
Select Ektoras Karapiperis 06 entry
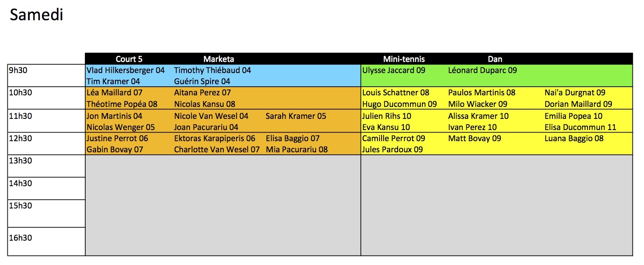point(215,138)
